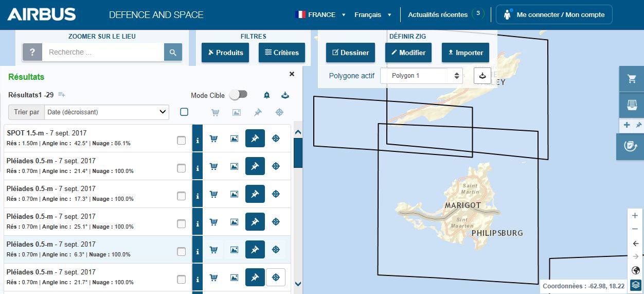This screenshot has height=294, width=644.
Task: Click the Trier par label
Action: click(x=26, y=112)
